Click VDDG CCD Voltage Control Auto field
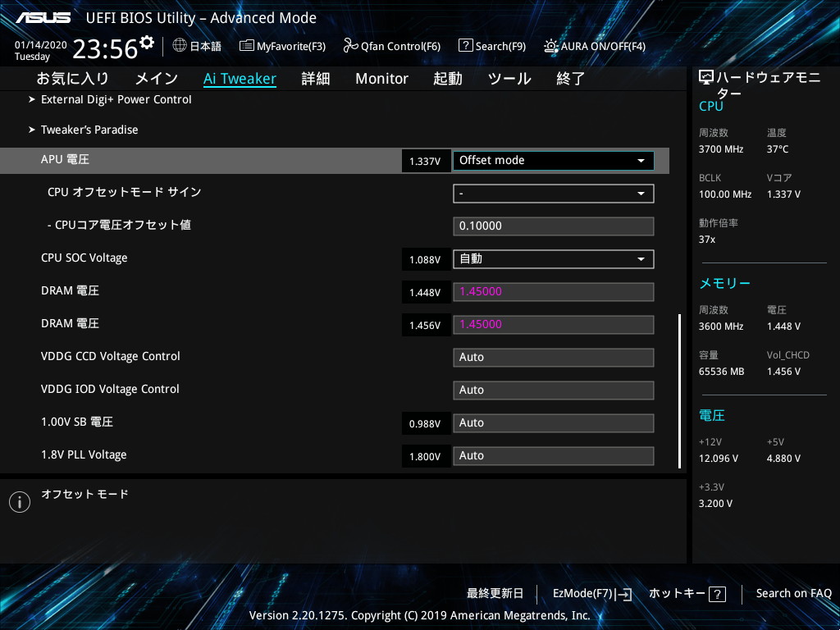Screen dimensions: 840x630 pos(554,358)
